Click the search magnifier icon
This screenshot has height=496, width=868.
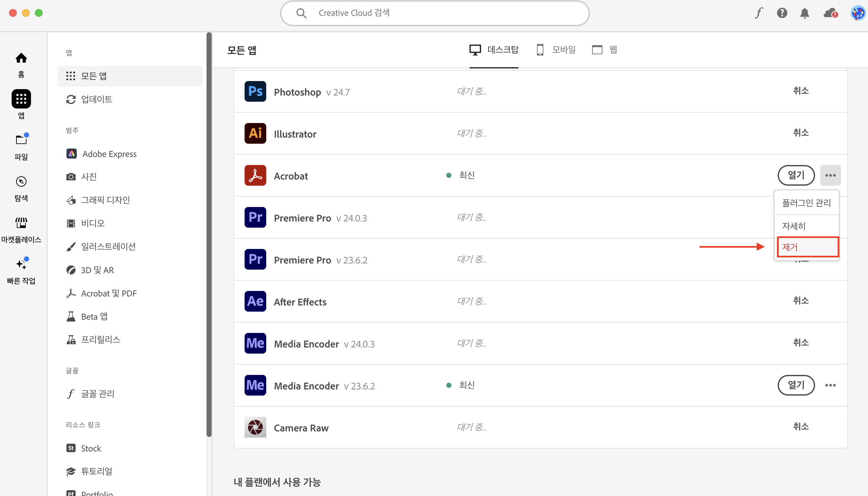(x=301, y=13)
